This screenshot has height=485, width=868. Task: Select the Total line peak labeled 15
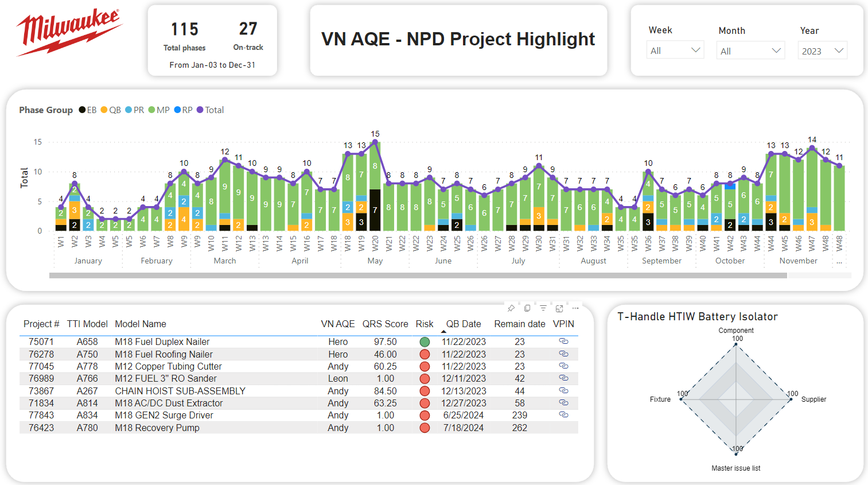click(375, 142)
